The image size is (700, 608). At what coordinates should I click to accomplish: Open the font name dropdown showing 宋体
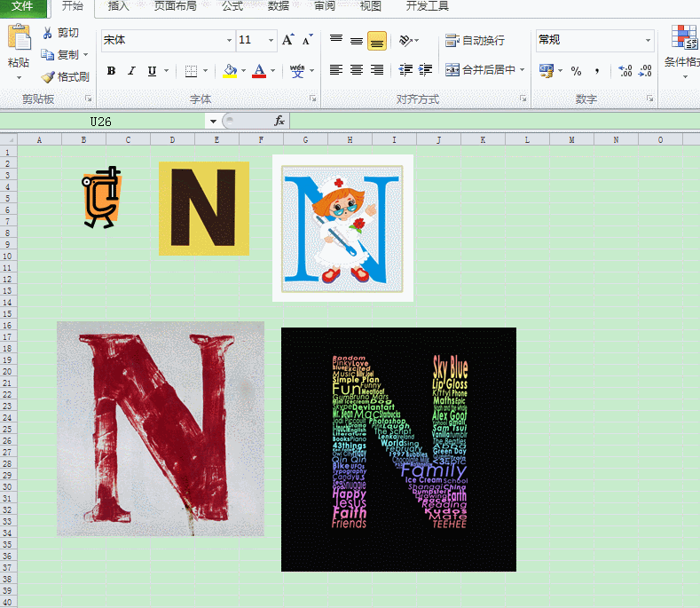(228, 40)
